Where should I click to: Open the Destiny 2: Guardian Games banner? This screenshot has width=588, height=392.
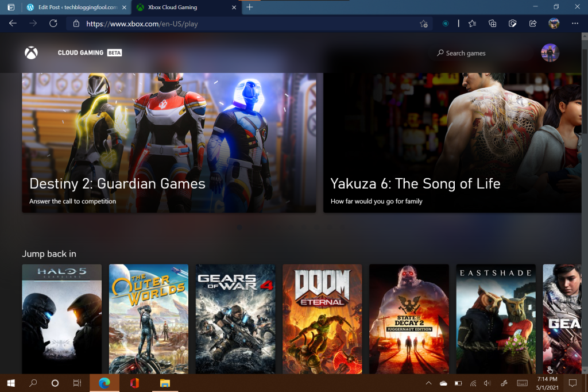pyautogui.click(x=169, y=143)
